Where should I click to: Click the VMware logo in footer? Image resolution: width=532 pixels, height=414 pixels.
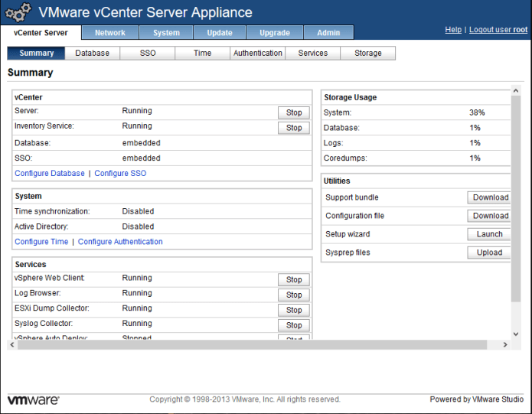click(x=33, y=399)
